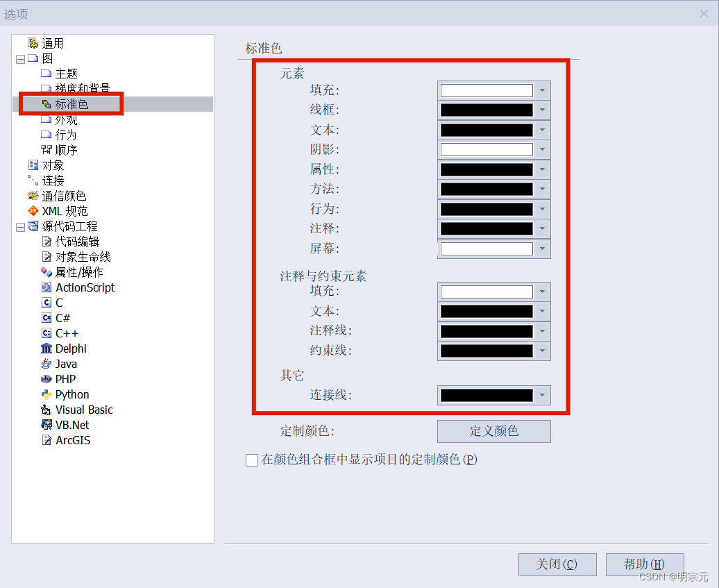Click the PHP icon in tree

click(46, 379)
